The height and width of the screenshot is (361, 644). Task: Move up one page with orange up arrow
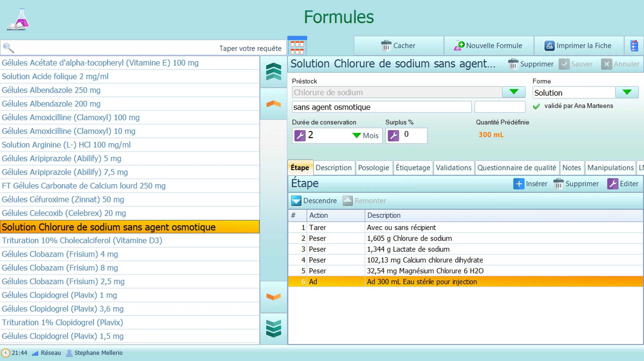(x=273, y=104)
